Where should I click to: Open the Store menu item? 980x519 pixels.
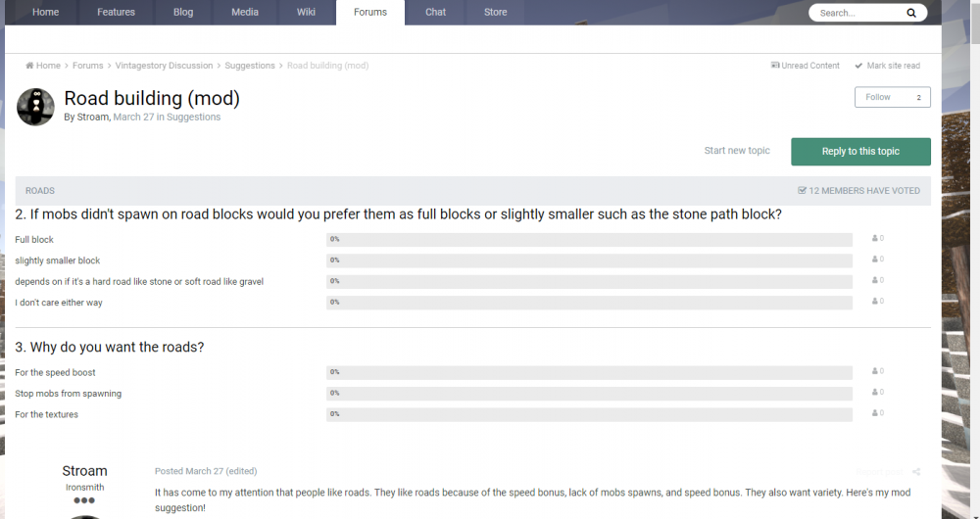[495, 13]
